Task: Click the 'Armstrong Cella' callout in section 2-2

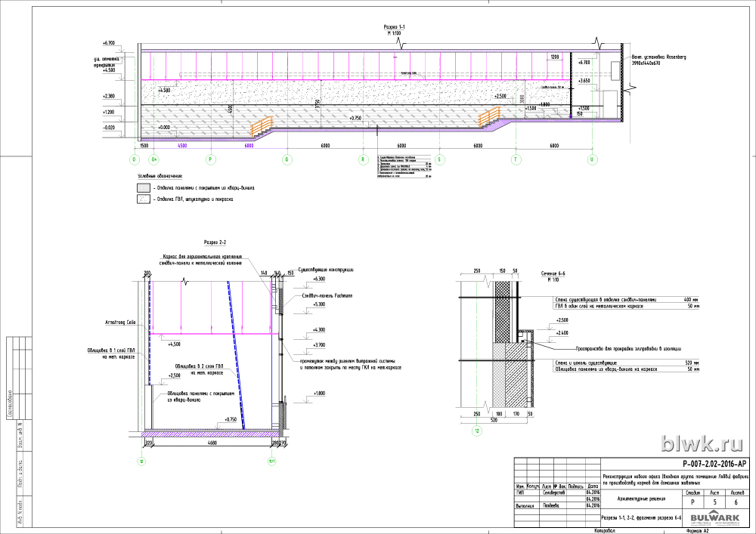Action: click(x=120, y=322)
